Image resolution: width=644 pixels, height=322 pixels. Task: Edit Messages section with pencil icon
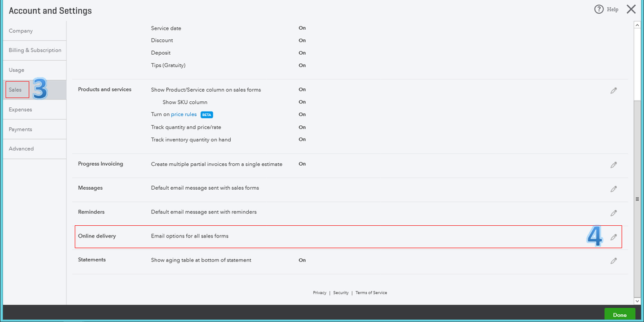(x=614, y=188)
